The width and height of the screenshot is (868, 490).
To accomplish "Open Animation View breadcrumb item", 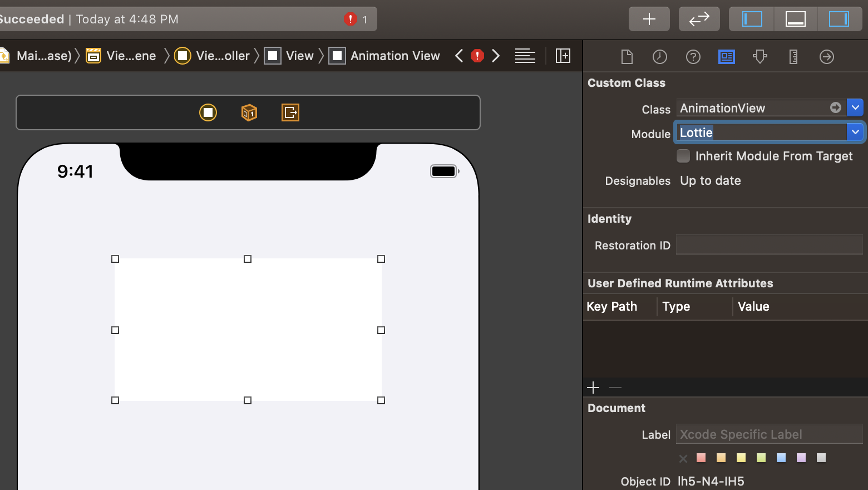I will point(384,56).
